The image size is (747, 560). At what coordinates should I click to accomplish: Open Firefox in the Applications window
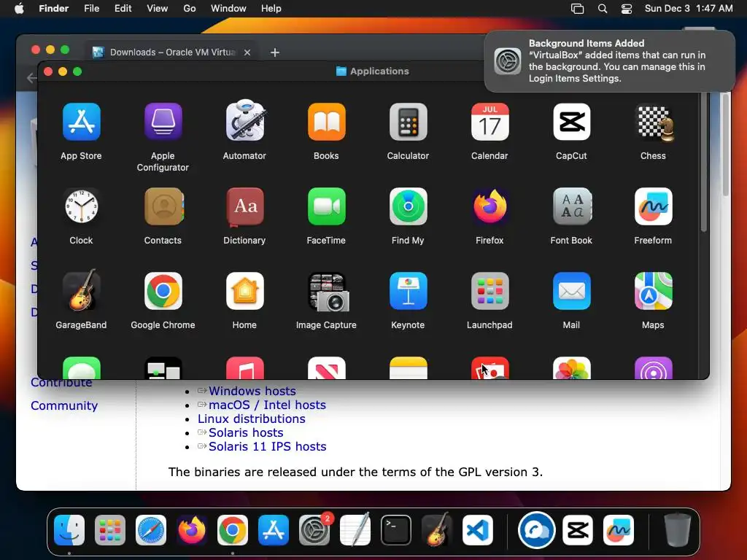pyautogui.click(x=489, y=206)
